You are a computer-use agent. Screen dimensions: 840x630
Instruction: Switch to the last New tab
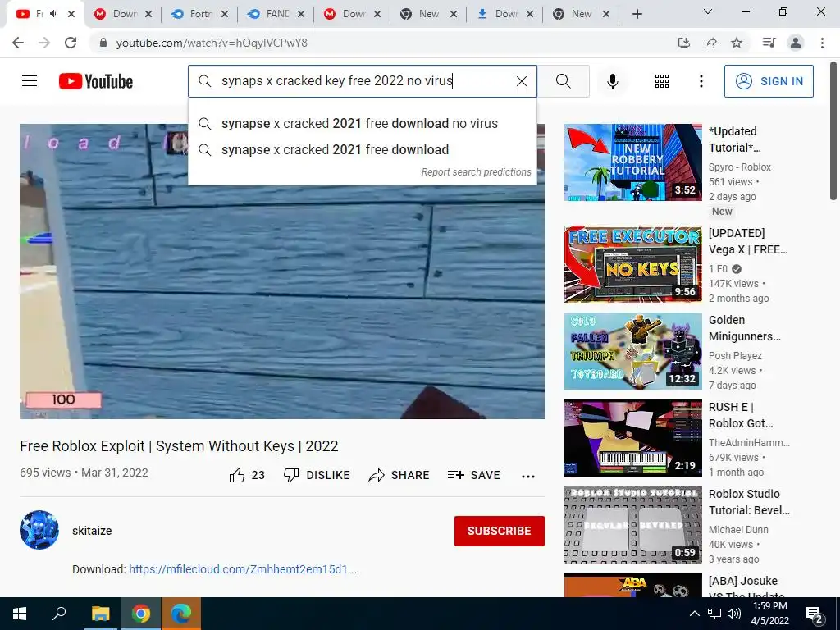581,14
